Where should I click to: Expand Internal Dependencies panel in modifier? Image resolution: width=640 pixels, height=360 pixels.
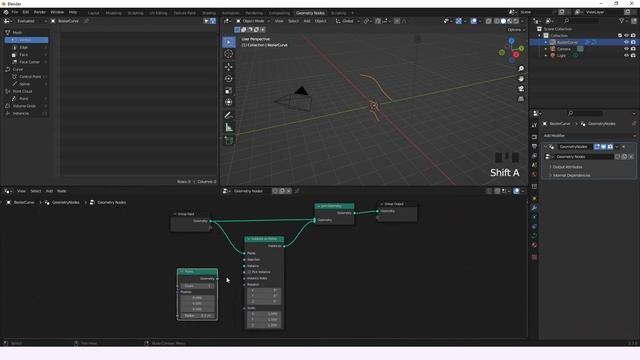tap(571, 175)
